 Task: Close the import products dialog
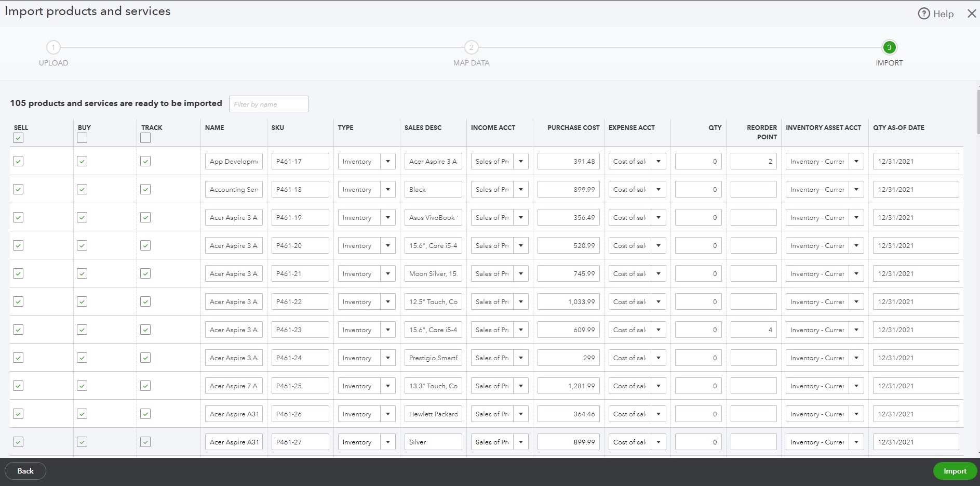[972, 14]
